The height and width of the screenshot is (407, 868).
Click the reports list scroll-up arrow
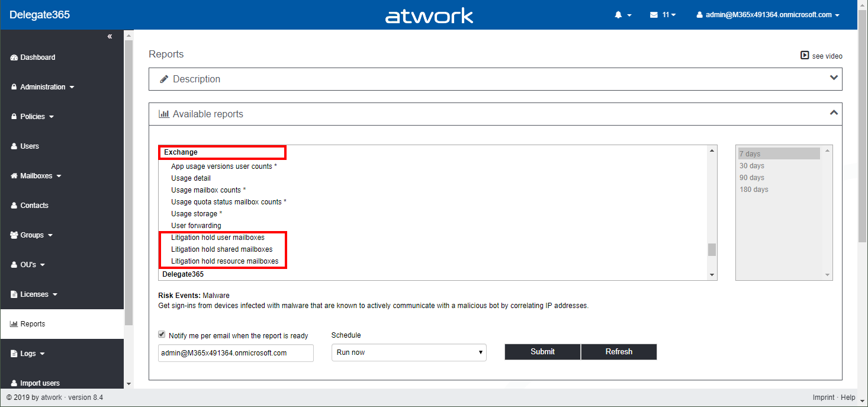pos(712,150)
